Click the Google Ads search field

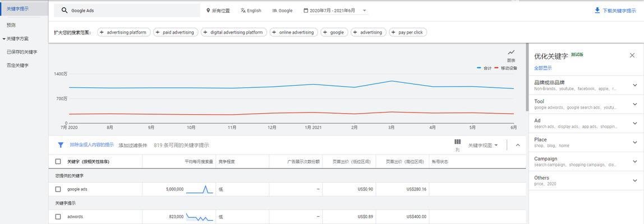click(127, 11)
